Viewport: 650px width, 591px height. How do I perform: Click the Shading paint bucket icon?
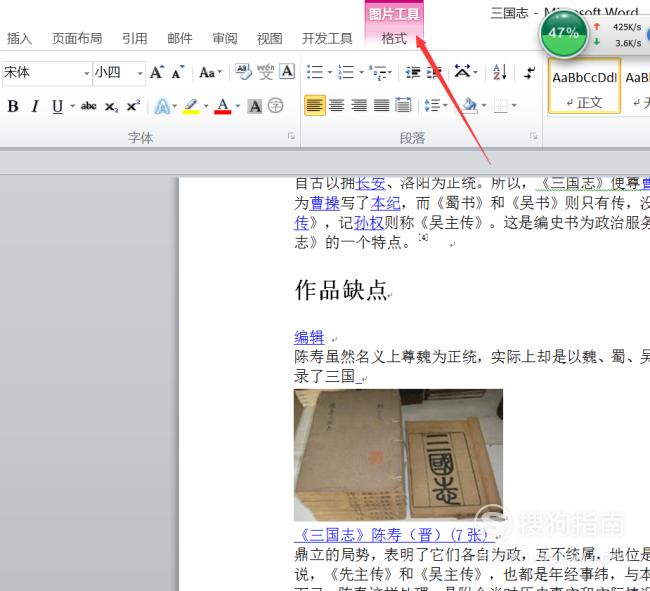click(470, 105)
